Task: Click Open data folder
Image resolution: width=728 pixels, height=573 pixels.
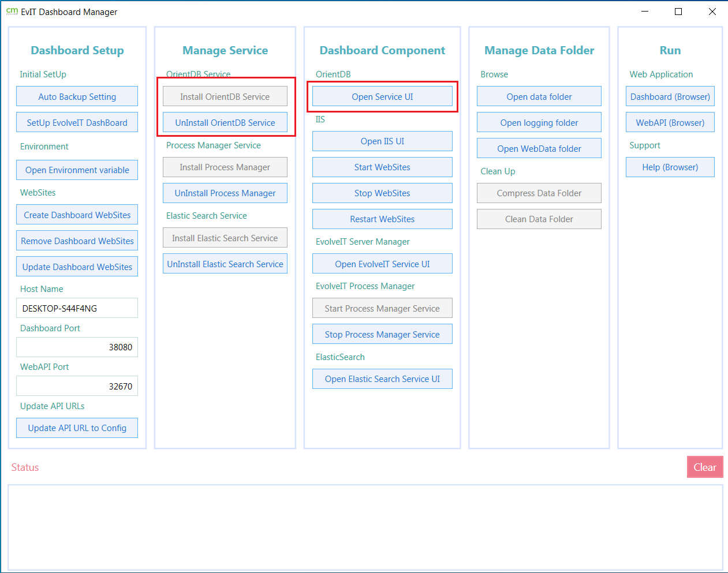Action: click(539, 96)
